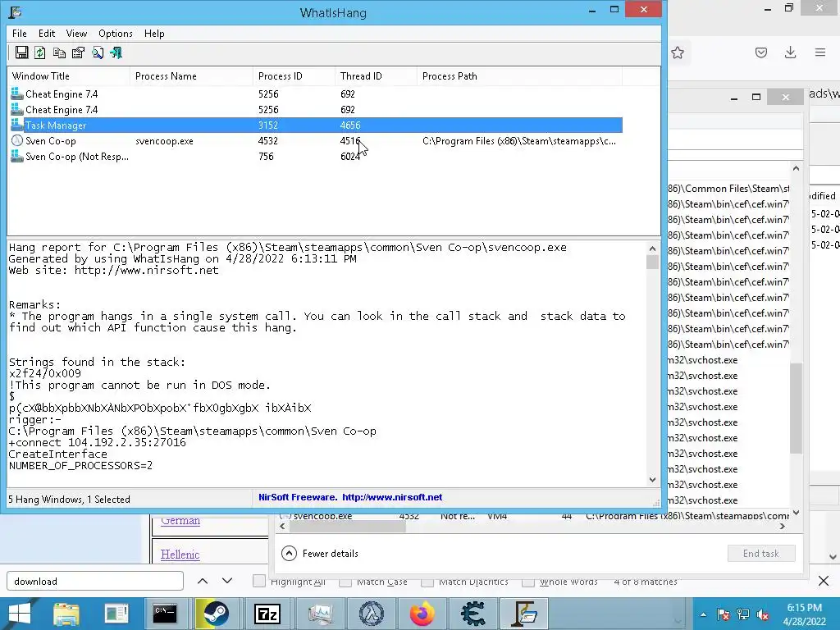Open the nirsoft.net link in the status bar

click(x=392, y=497)
